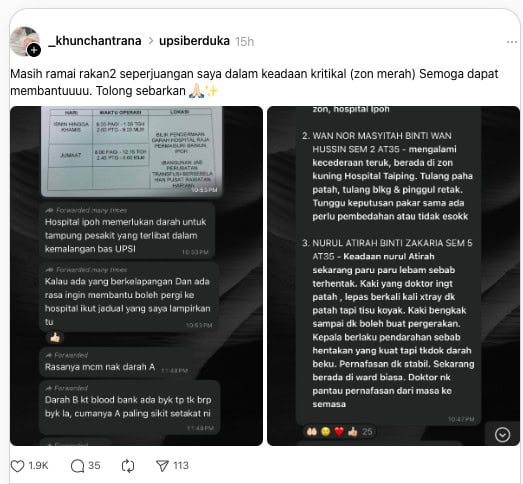Click chevron arrow between username and topic
523x484 pixels.
(x=151, y=41)
